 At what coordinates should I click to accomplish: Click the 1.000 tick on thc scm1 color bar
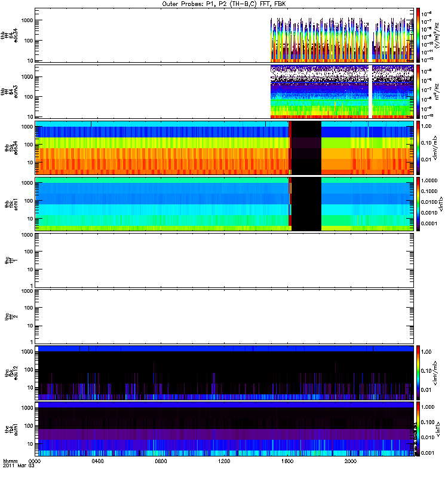tap(428, 407)
